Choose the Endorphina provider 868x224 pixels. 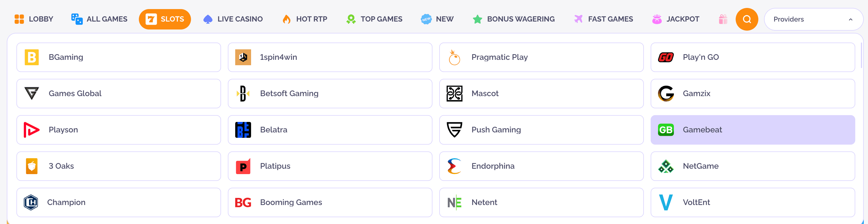pyautogui.click(x=541, y=166)
